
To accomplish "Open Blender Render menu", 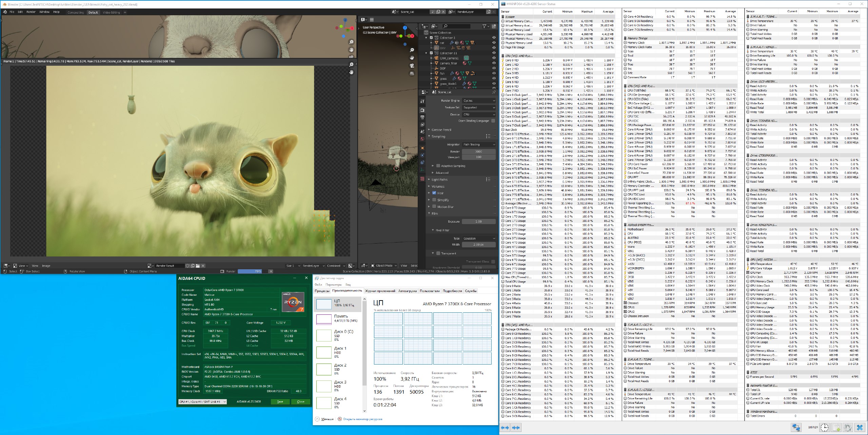I will pos(31,12).
